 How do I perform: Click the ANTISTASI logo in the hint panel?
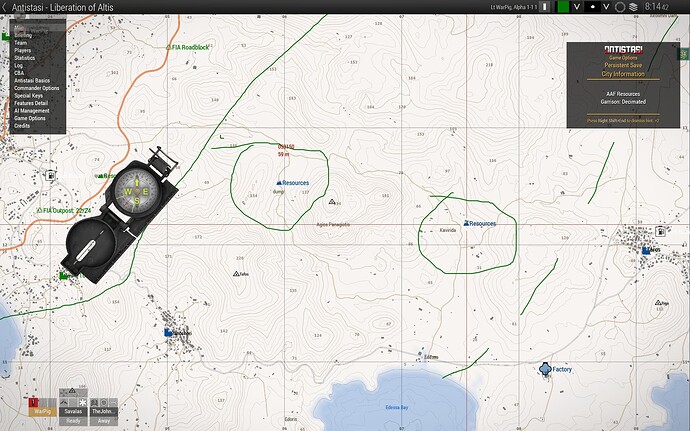tap(623, 49)
